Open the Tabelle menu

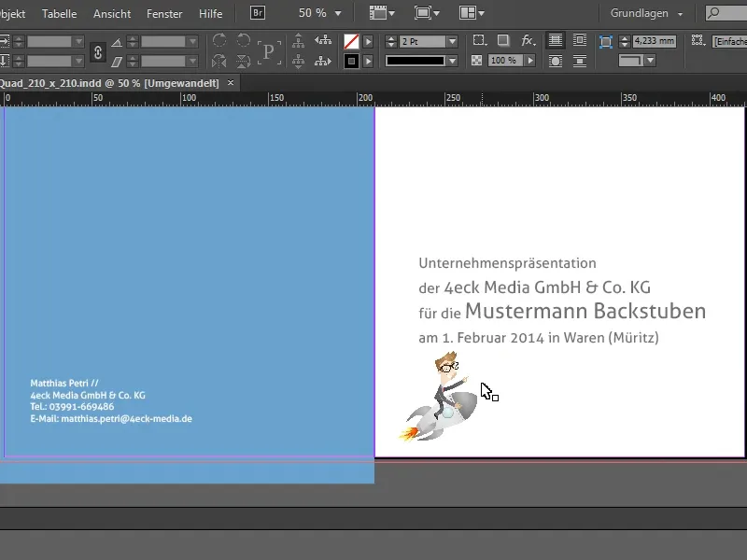(x=59, y=14)
